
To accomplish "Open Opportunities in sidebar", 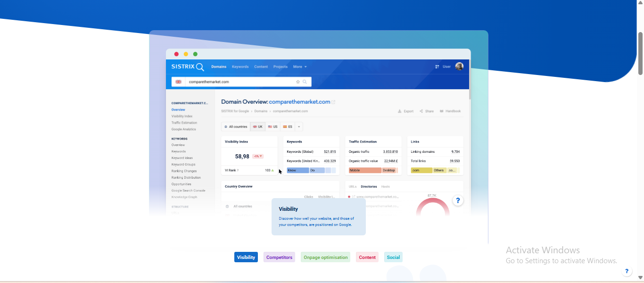I will point(182,184).
